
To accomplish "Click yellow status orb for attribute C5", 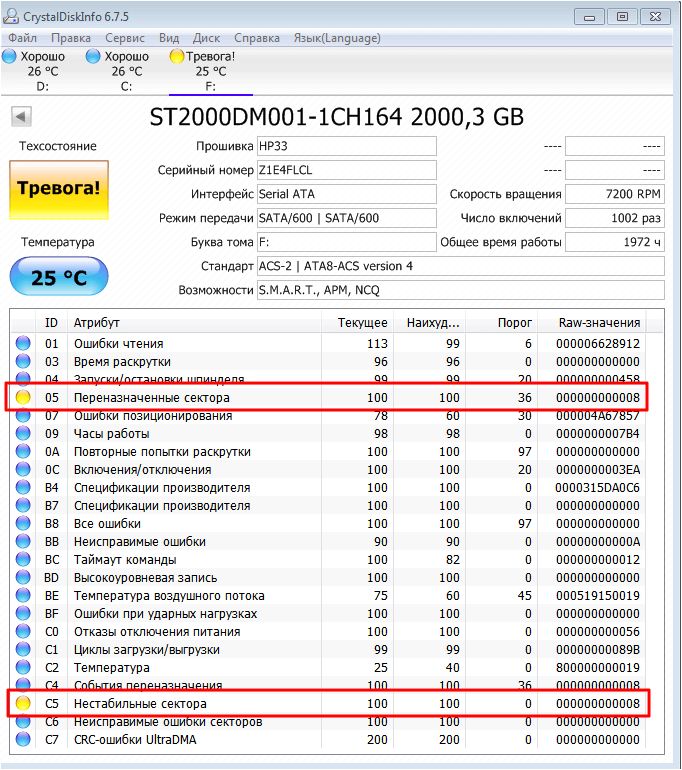I will click(23, 703).
